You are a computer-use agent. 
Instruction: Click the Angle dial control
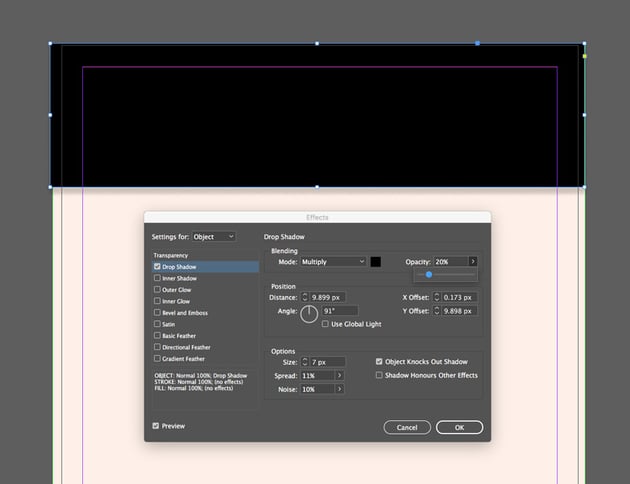(x=309, y=314)
